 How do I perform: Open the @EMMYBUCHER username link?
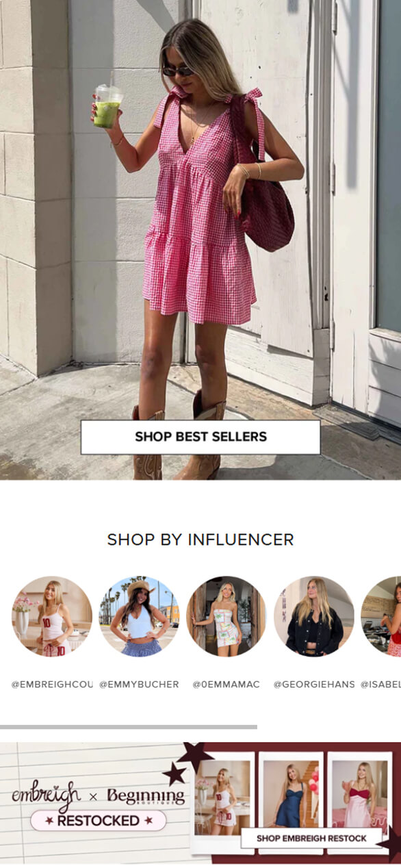click(139, 684)
